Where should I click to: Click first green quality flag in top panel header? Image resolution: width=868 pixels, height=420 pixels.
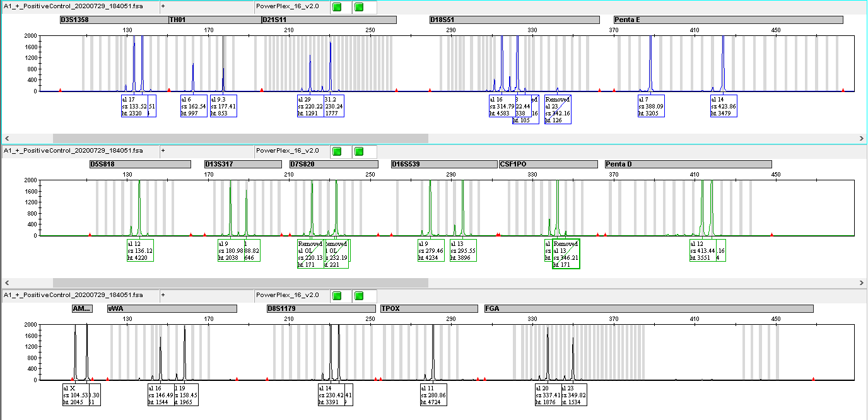337,8
